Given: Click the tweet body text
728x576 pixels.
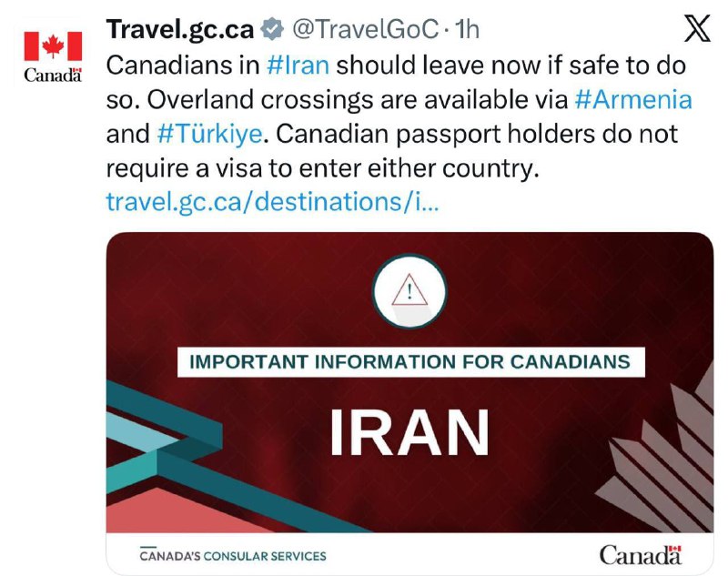Looking at the screenshot, I should pyautogui.click(x=399, y=116).
